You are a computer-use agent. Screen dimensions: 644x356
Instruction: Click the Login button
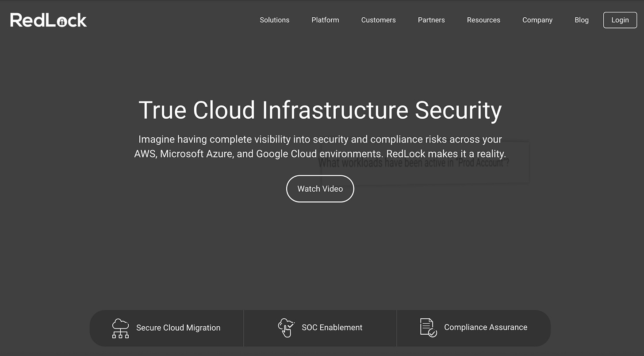[x=620, y=20]
